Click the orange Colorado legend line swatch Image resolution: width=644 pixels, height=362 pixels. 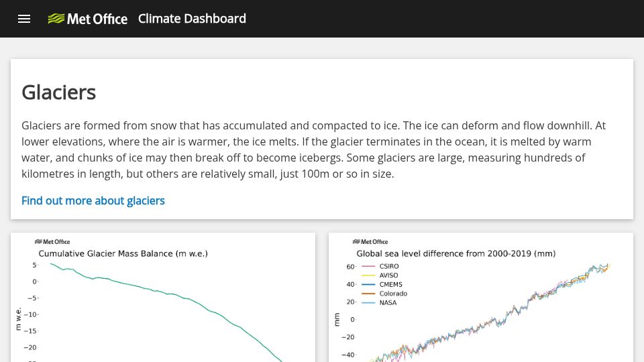pyautogui.click(x=368, y=294)
